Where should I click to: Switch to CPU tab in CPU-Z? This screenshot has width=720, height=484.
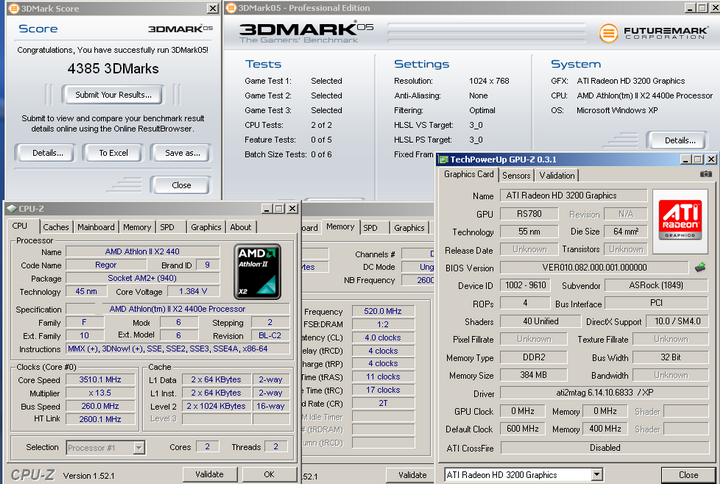click(x=20, y=226)
